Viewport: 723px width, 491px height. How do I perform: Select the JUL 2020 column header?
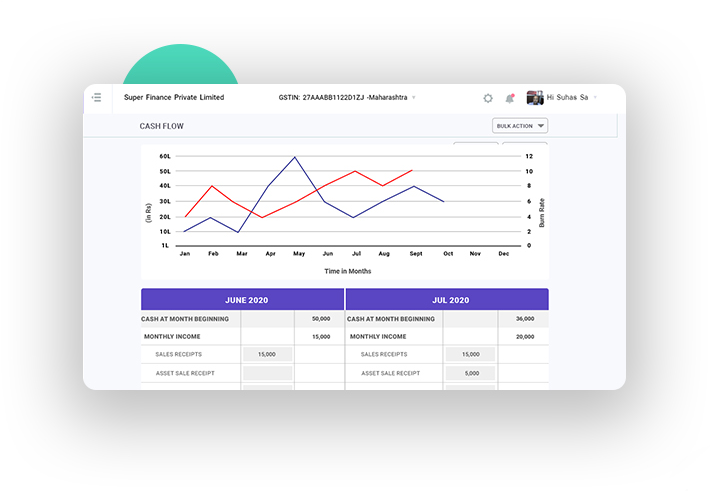pos(447,300)
